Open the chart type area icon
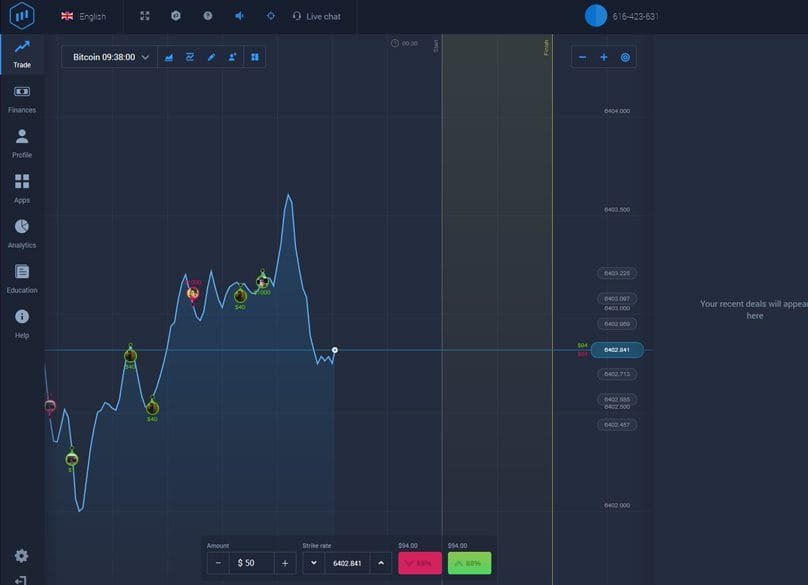 pos(169,57)
